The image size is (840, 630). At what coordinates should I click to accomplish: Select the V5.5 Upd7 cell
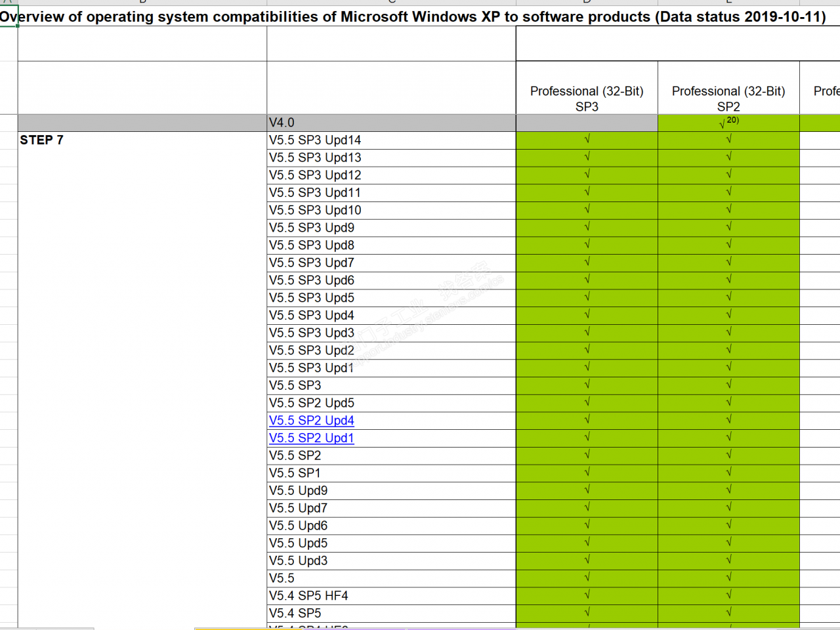[391, 509]
